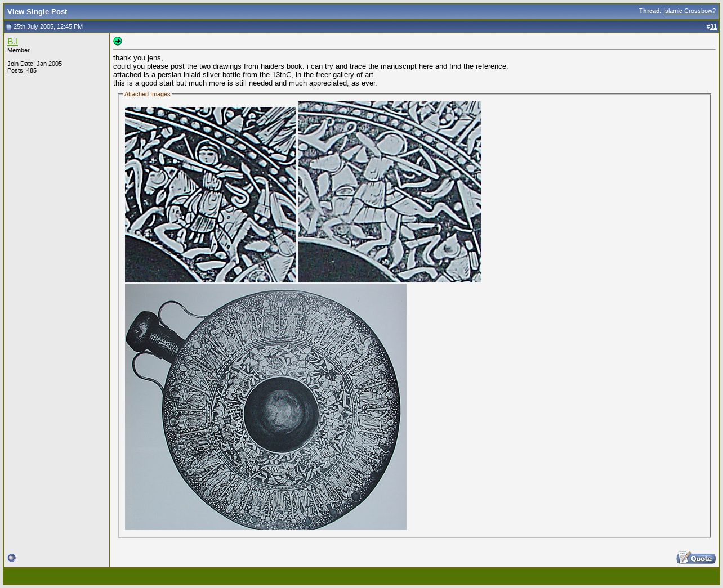This screenshot has width=723, height=588.
Task: Click the 'Member' user title text
Action: 19,50
